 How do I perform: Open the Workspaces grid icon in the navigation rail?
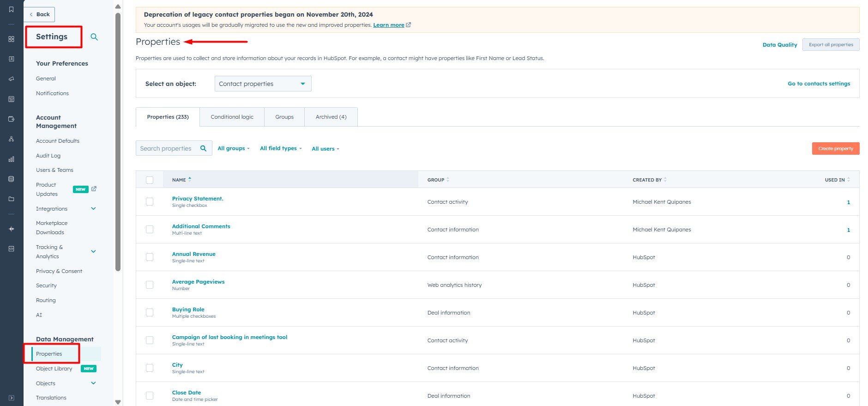tap(12, 39)
